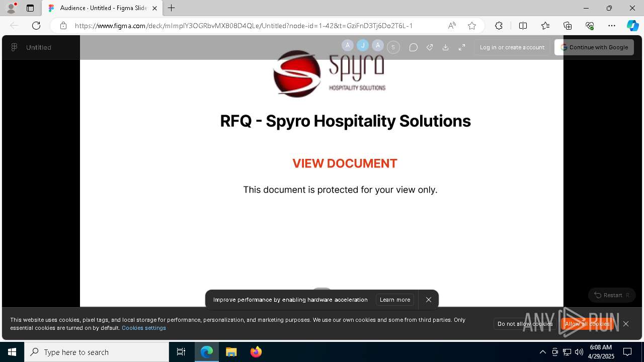Open the network icon in tray
The width and height of the screenshot is (644, 362).
567,352
